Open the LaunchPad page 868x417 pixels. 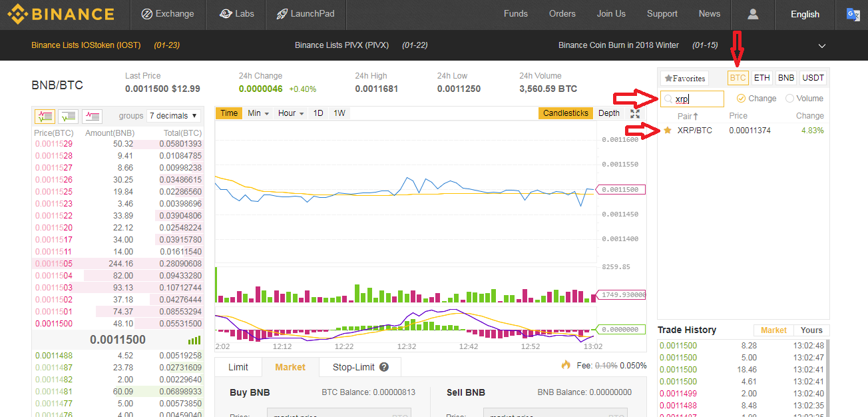(306, 13)
